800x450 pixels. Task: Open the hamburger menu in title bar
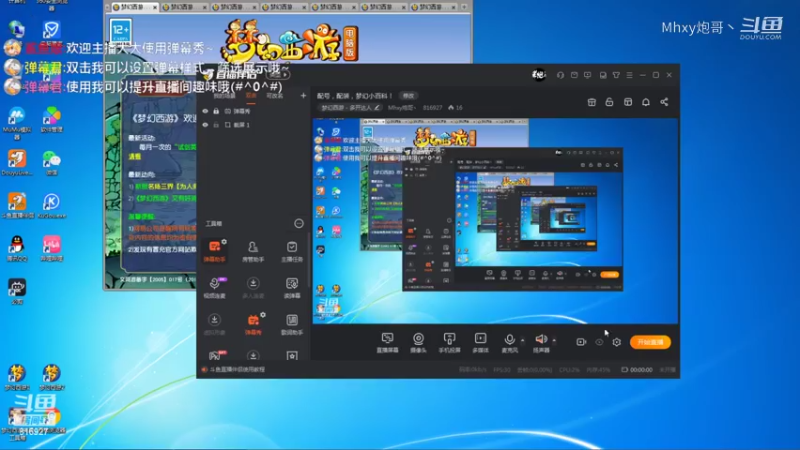(630, 75)
